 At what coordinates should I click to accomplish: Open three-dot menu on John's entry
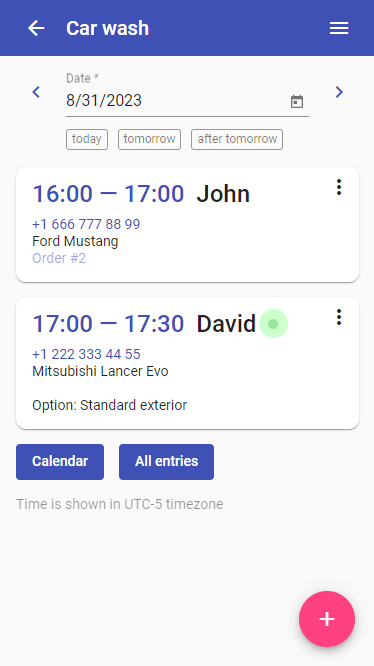(x=338, y=187)
